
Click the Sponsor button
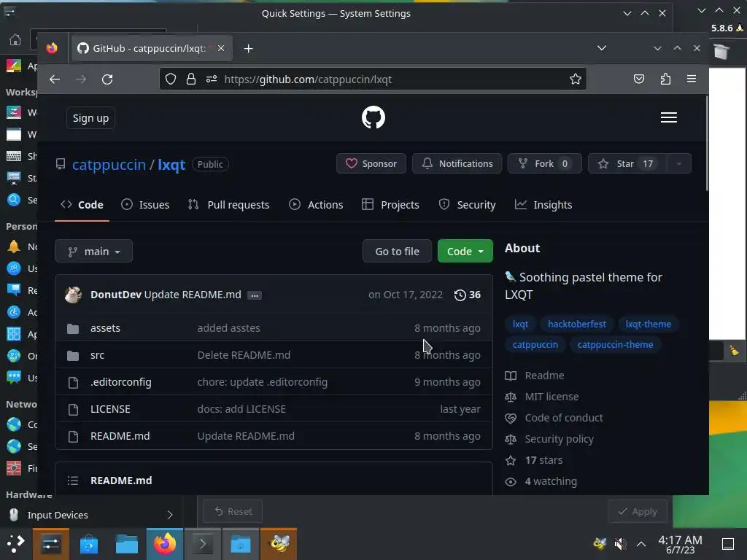pos(371,164)
